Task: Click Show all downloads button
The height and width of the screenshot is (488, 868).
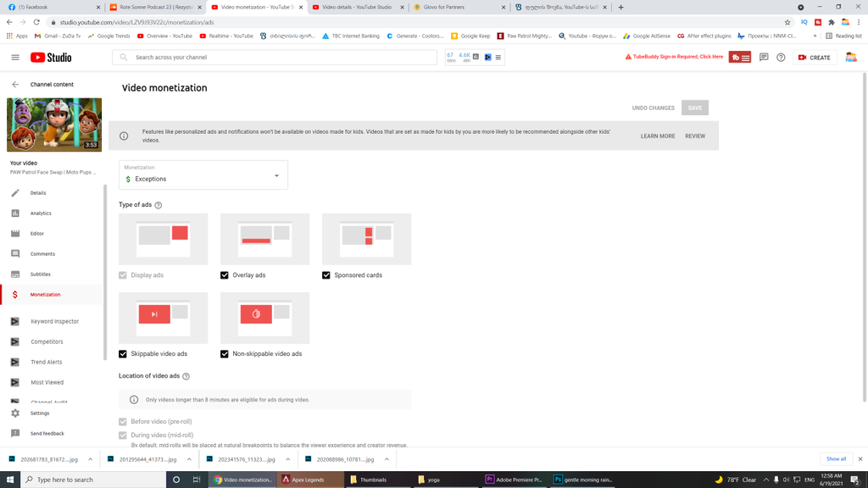Action: click(x=836, y=459)
